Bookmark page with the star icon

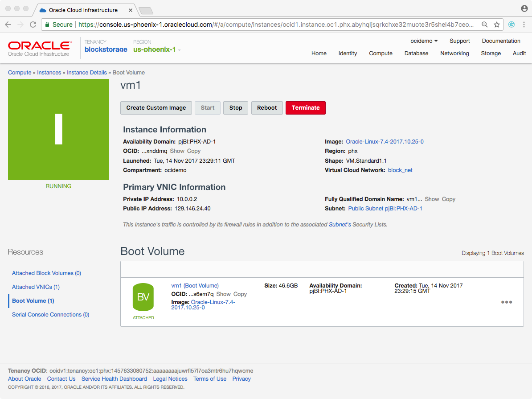click(497, 25)
